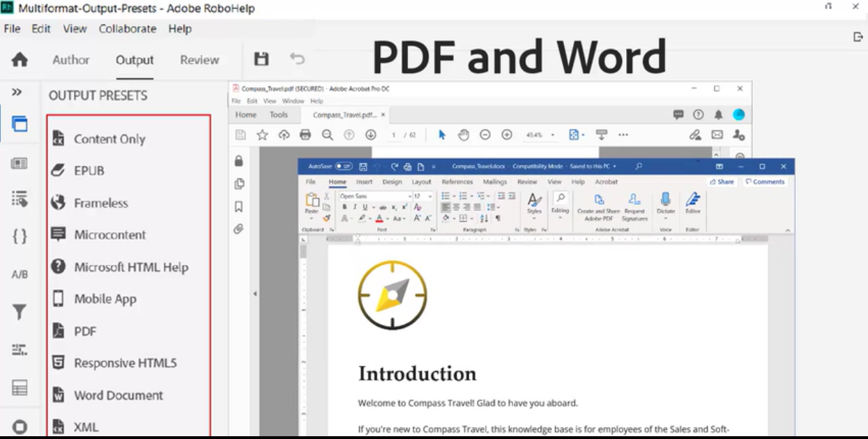Click the Acrobat bookmark star icon
Screen dimensions: 868x439
(x=262, y=134)
